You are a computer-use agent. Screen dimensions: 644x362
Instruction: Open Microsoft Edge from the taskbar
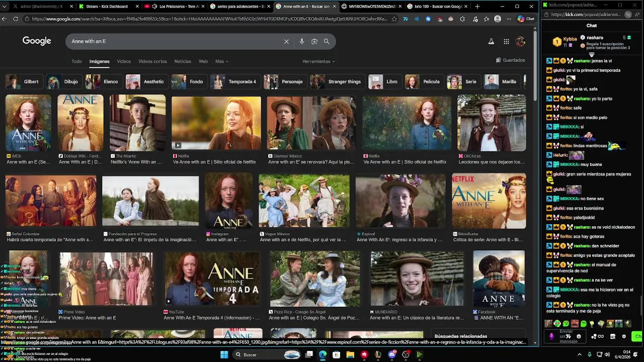323,354
